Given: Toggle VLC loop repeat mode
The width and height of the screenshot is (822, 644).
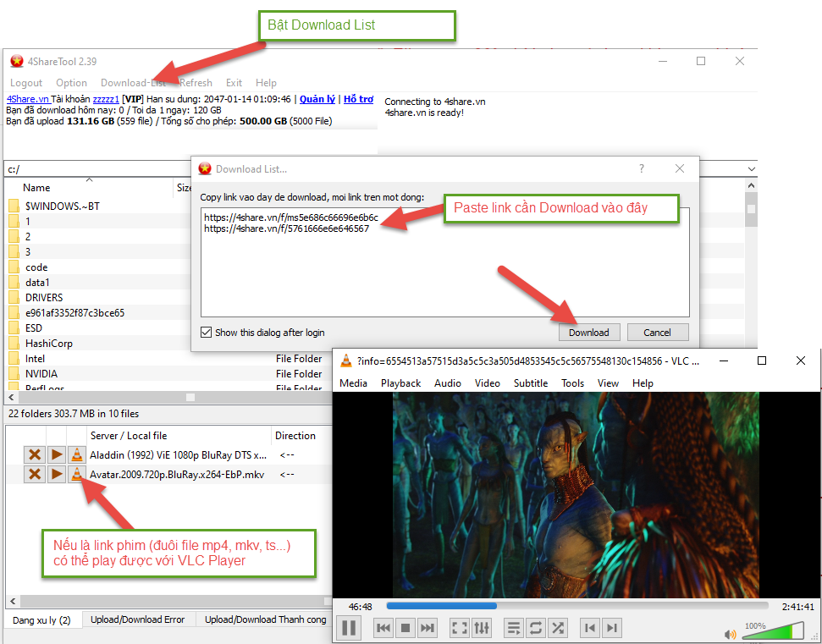Looking at the screenshot, I should 535,628.
